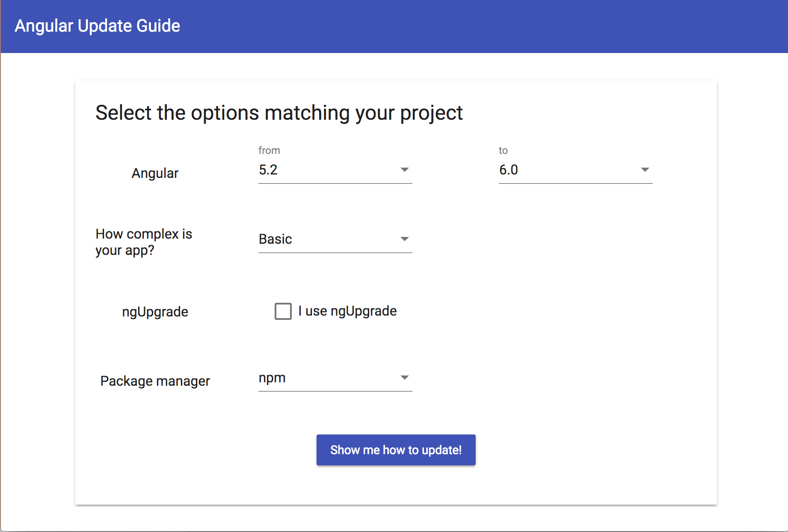Viewport: 788px width, 532px height.
Task: Click the 'Angular' row label
Action: [155, 173]
